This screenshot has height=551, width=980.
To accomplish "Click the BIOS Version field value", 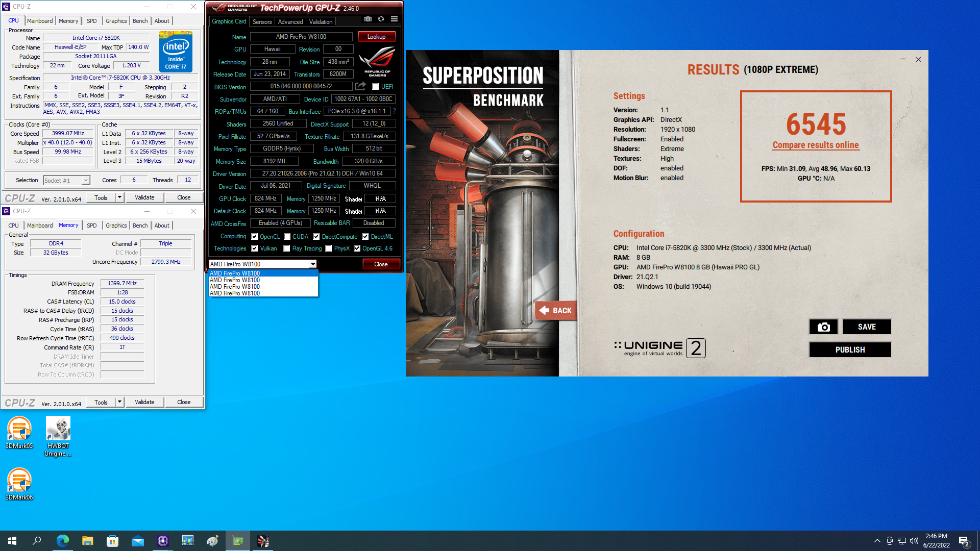I will (301, 86).
